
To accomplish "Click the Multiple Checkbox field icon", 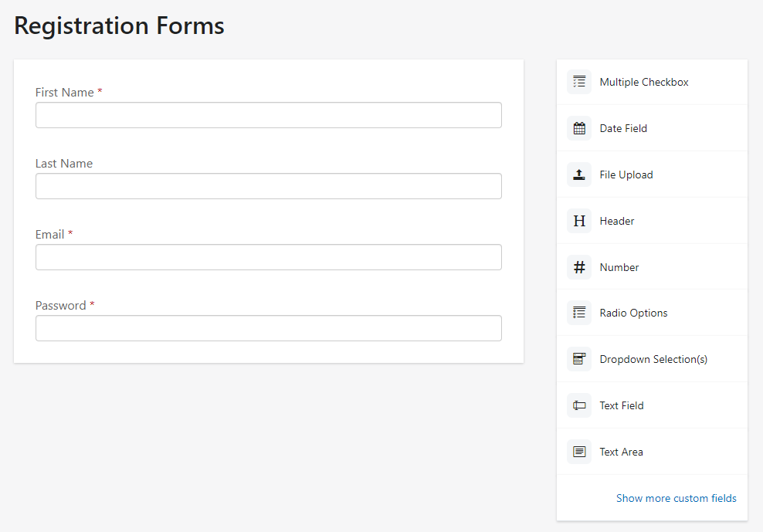I will click(579, 82).
